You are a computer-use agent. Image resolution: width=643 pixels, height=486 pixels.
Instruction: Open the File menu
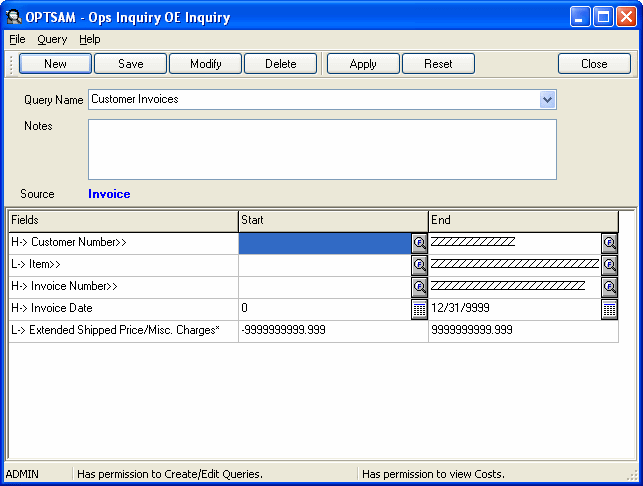pyautogui.click(x=17, y=39)
